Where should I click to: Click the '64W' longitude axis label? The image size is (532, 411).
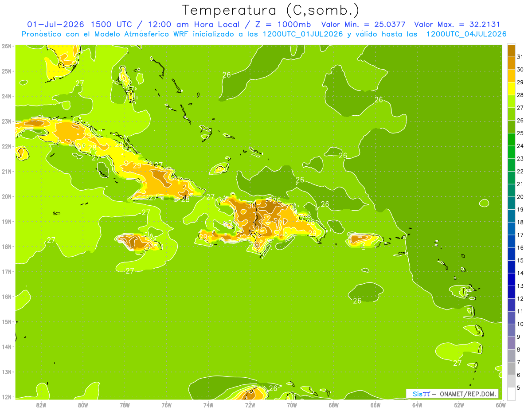click(x=417, y=405)
